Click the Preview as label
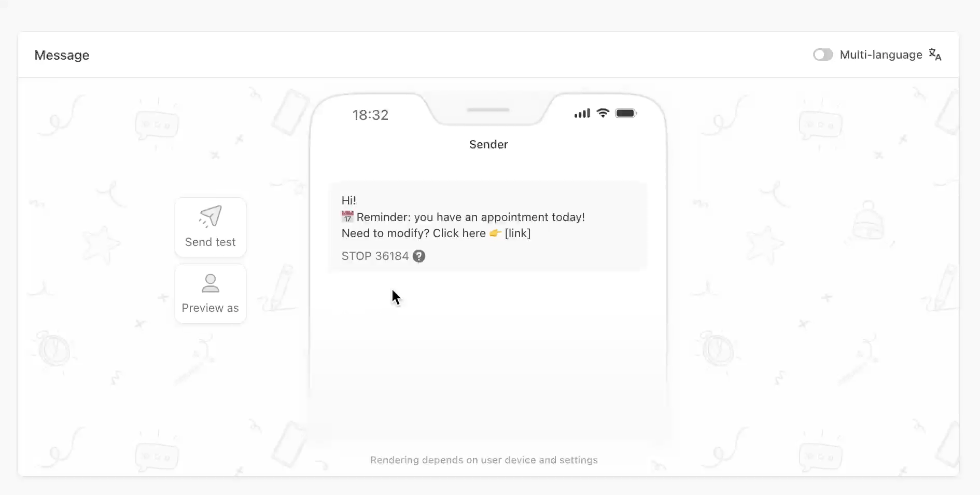 211,308
